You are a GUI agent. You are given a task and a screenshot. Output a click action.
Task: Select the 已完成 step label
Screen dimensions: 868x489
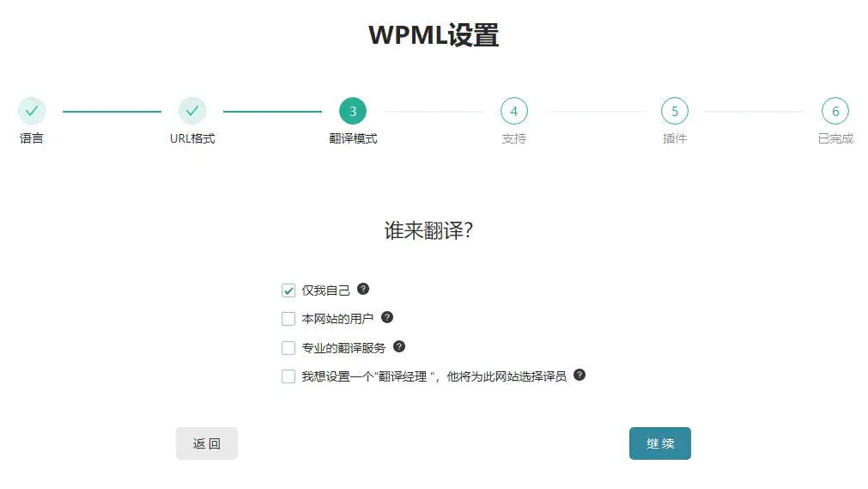[835, 138]
